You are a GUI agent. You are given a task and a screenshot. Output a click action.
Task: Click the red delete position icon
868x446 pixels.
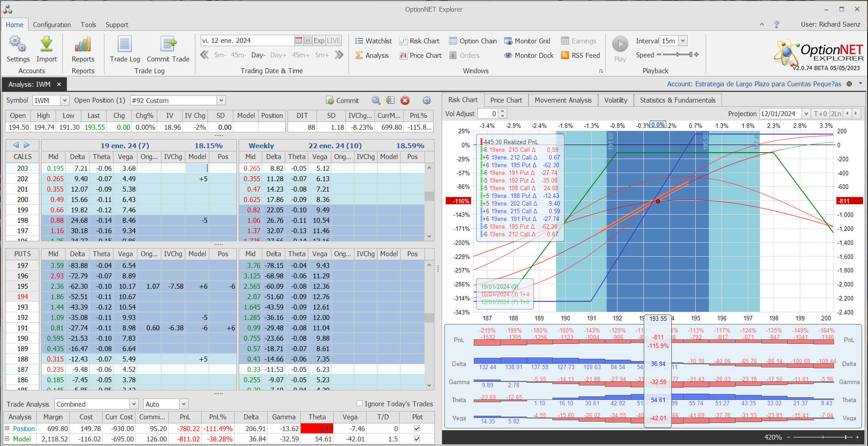(405, 100)
